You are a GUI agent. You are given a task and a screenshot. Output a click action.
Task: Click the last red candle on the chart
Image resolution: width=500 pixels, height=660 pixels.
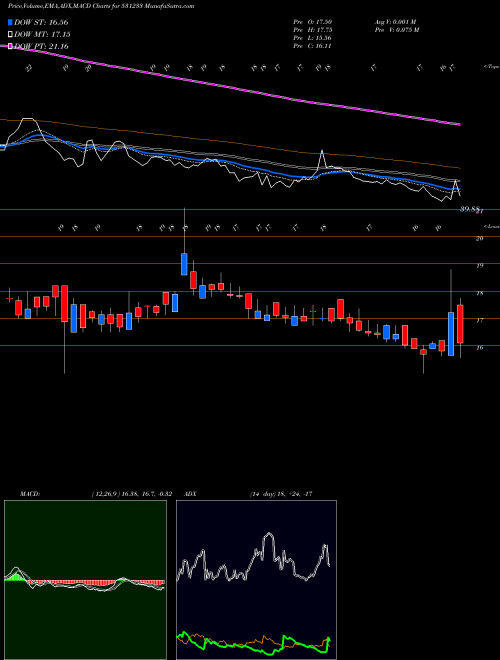tap(460, 324)
